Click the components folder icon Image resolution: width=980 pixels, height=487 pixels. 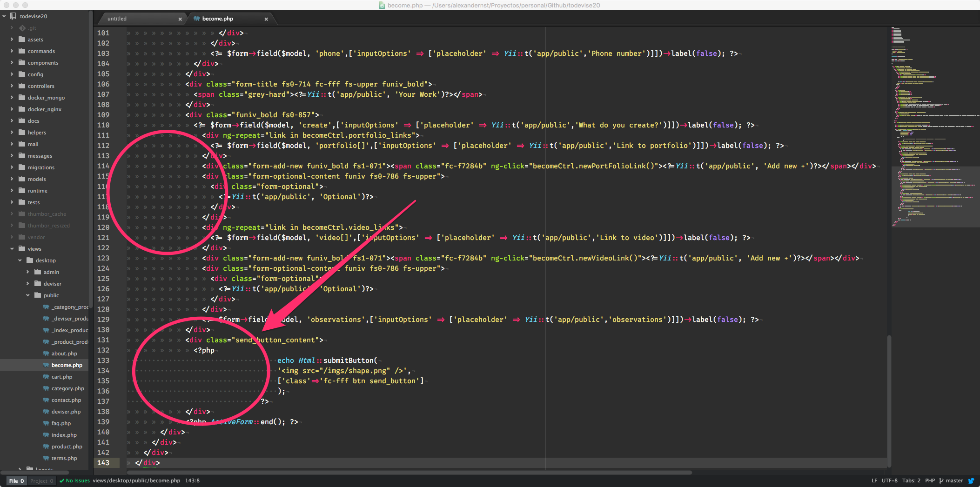(x=22, y=63)
